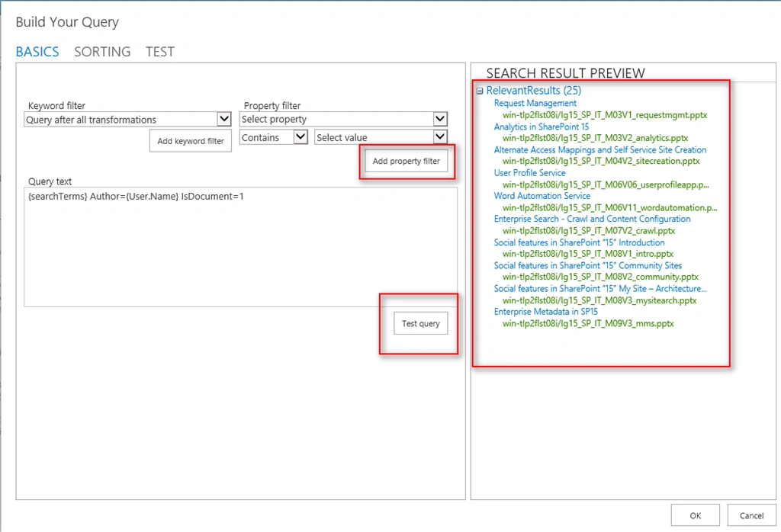The image size is (781, 532).
Task: Open the Word Automation Service result
Action: point(542,196)
